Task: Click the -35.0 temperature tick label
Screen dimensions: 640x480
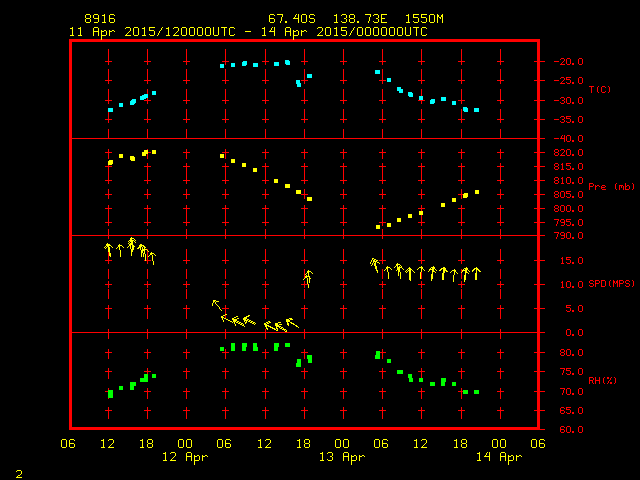Action: point(568,120)
